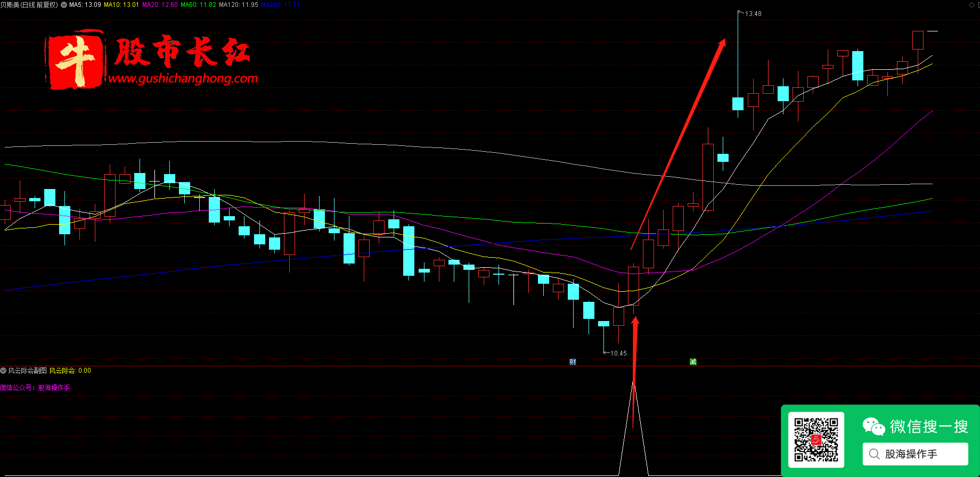Select the MA10: 13.01 indicator label
Viewport: 980px width, 477px height.
pos(121,5)
